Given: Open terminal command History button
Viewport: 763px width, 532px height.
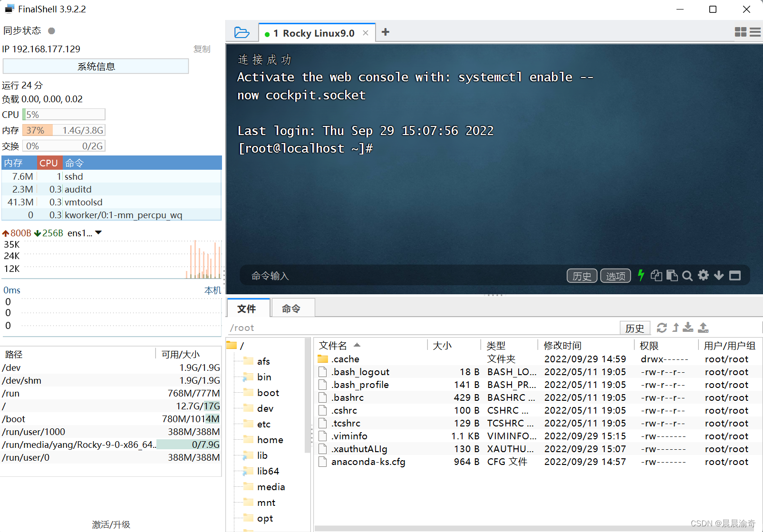Looking at the screenshot, I should 582,276.
